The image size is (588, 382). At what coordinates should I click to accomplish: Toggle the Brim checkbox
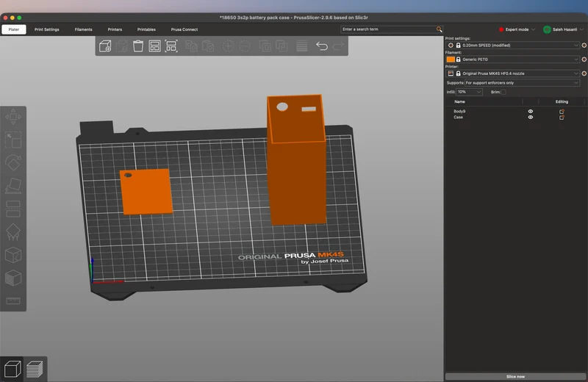tap(503, 92)
